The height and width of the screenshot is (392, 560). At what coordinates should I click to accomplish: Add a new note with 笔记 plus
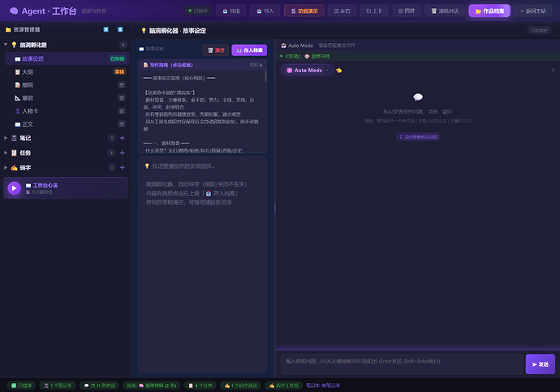122,138
